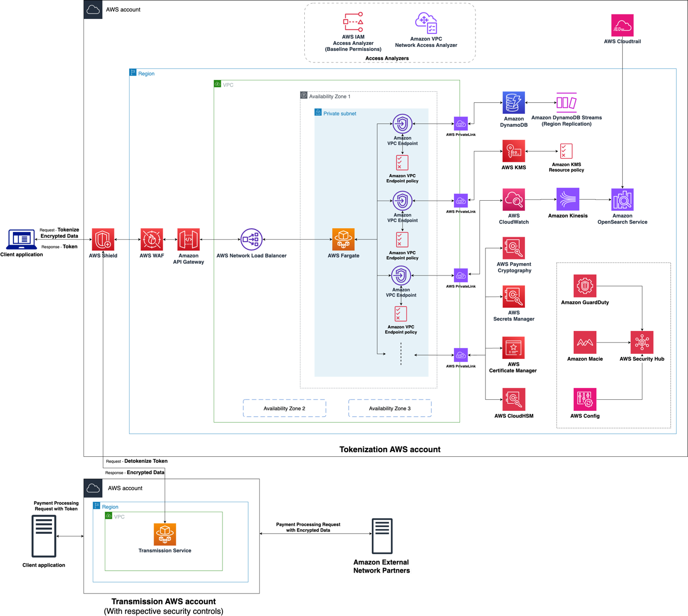Image resolution: width=688 pixels, height=616 pixels.
Task: Click the "Tokenization AWS account" title
Action: point(390,449)
